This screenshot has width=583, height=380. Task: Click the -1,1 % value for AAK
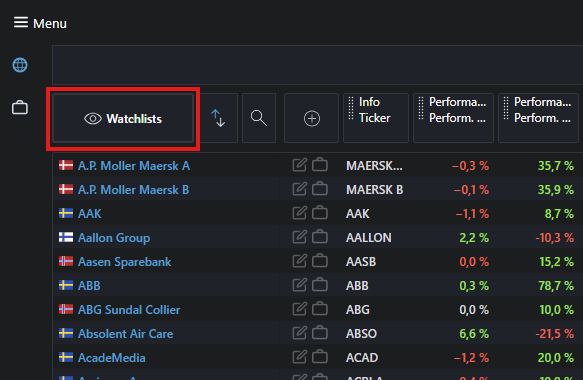tap(472, 214)
